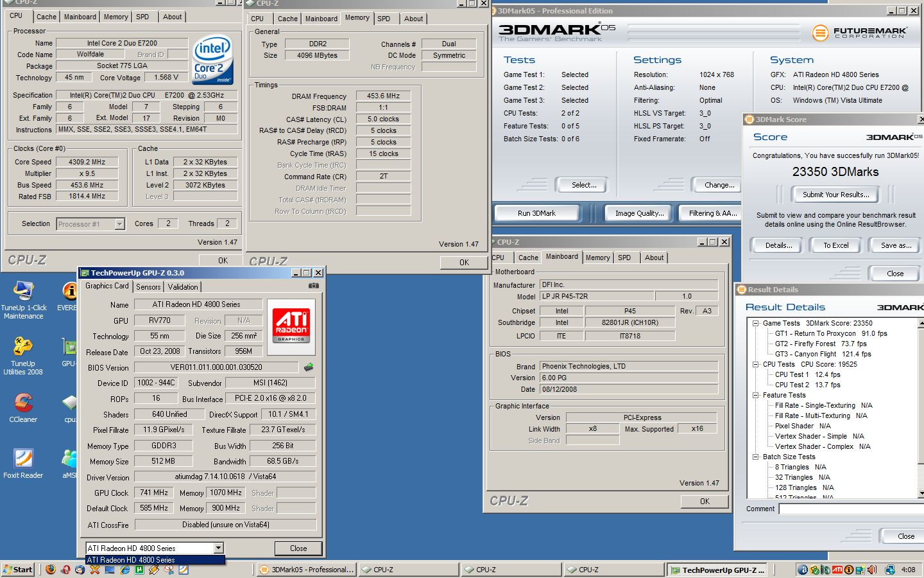Close the GPU-Z window via Close button
924x578 pixels.
click(x=298, y=548)
